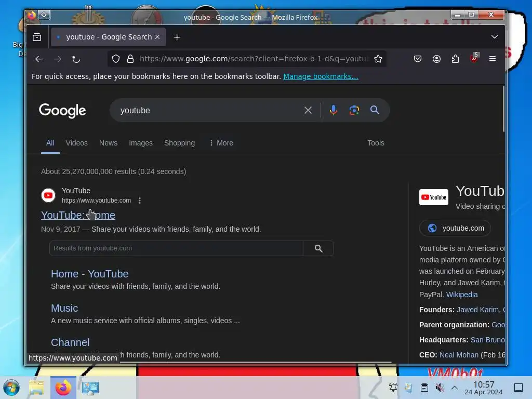Viewport: 532px width, 399px height.
Task: Open the YouTube: Home result link
Action: 78,215
